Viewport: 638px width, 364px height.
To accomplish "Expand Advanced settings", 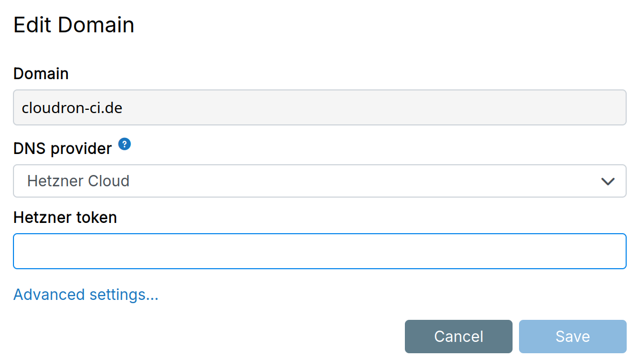I will (86, 295).
